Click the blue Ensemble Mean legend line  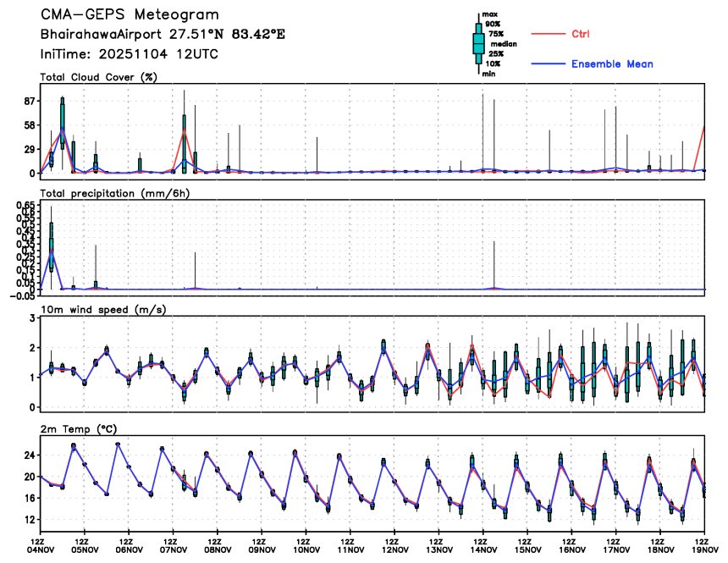(x=549, y=63)
